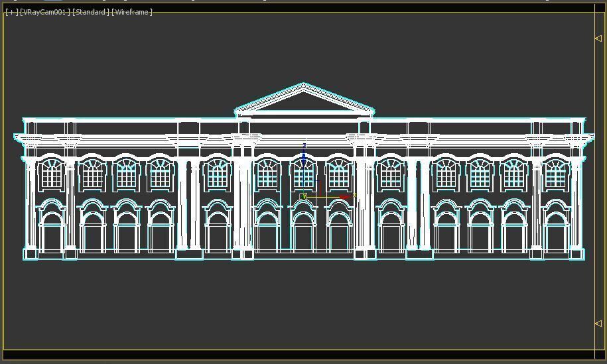Viewport: 607px width, 364px height.
Task: Open the VRayCam001 point-of-view viewport menu
Action: (45, 12)
